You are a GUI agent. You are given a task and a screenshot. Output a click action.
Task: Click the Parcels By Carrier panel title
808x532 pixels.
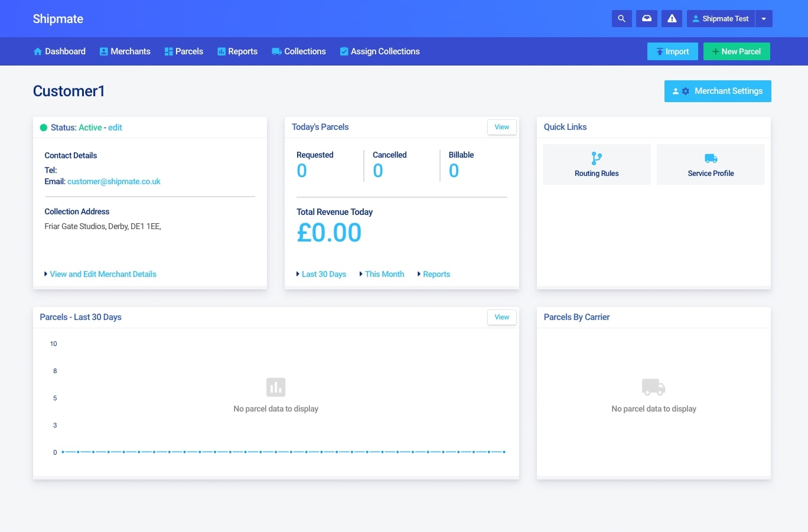click(x=576, y=317)
